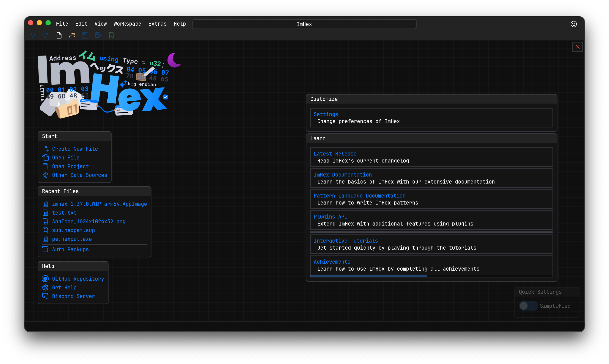Viewport: 609px width, 364px height.
Task: Open the Plugins API card
Action: click(431, 220)
